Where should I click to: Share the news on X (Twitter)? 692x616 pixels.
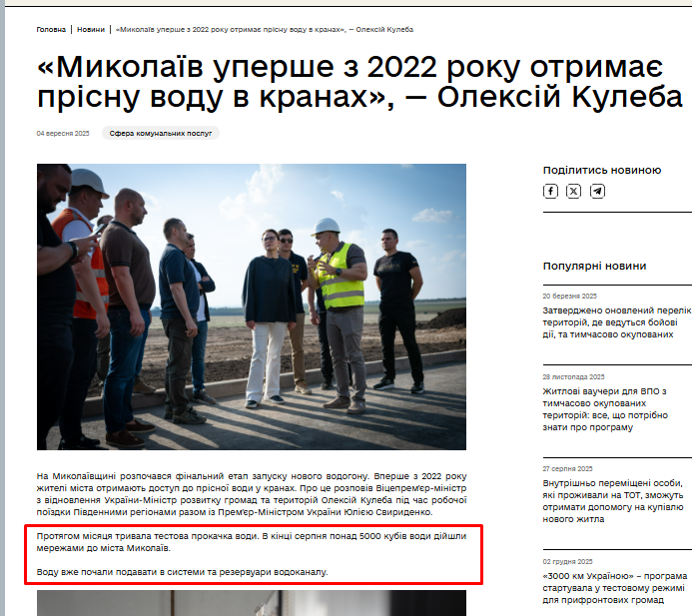point(573,191)
